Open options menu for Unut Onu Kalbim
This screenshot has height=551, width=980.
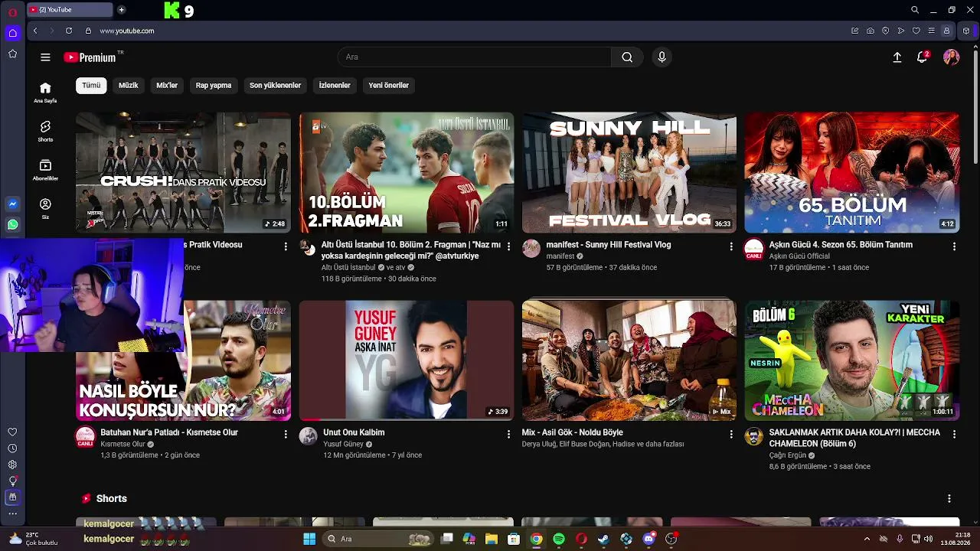pos(508,434)
